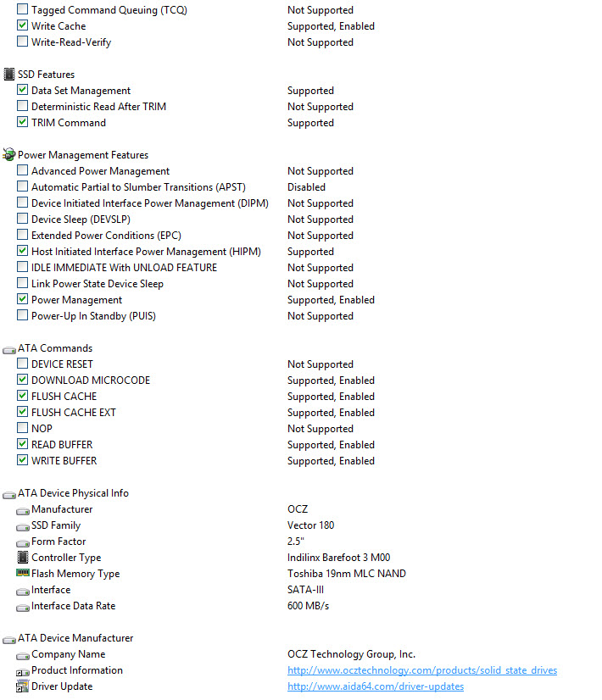Click the Company Name row icon
This screenshot has width=602, height=700.
pyautogui.click(x=23, y=655)
